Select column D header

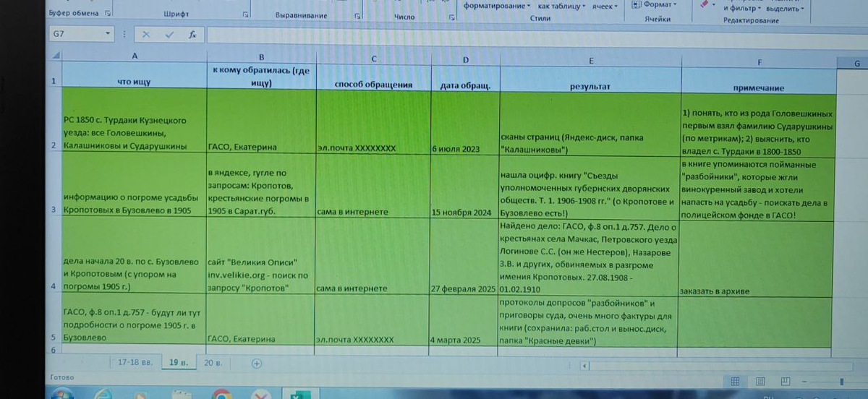click(x=464, y=59)
